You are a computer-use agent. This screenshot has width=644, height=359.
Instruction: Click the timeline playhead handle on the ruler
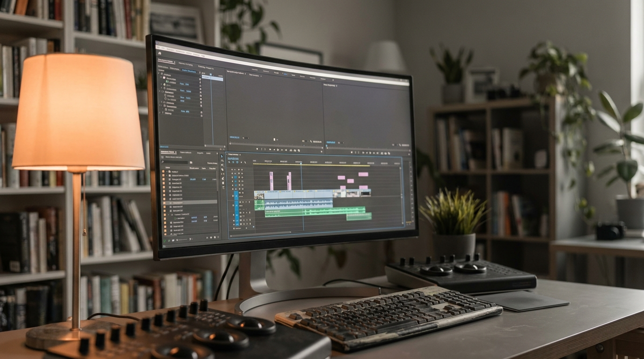tap(301, 163)
